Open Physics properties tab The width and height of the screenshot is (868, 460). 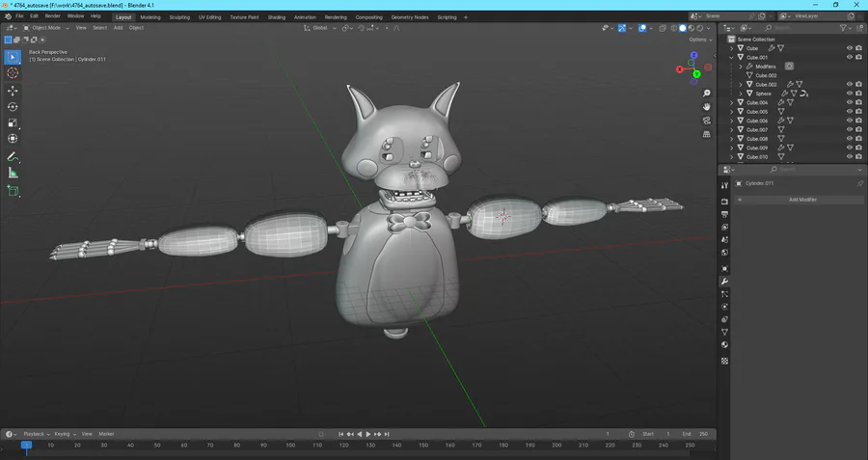point(724,307)
